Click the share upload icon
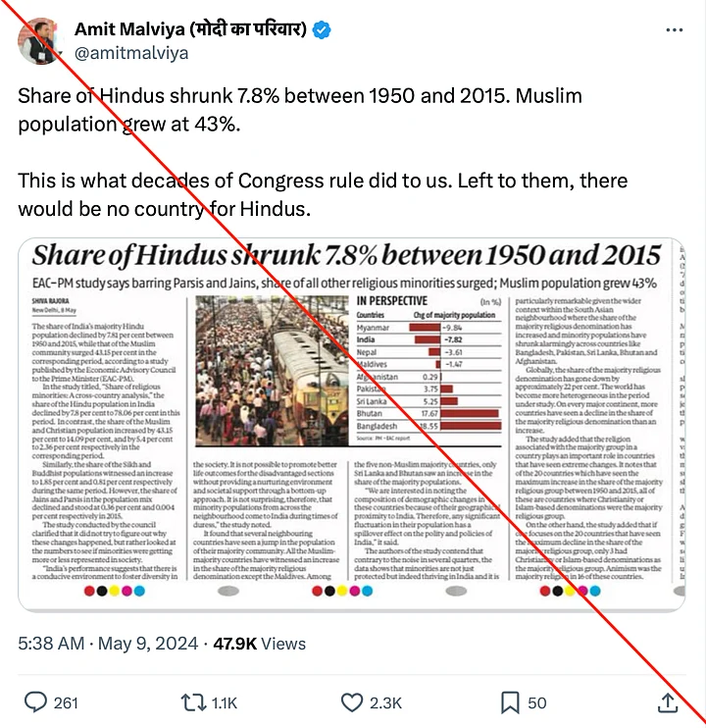The width and height of the screenshot is (706, 728). [668, 702]
